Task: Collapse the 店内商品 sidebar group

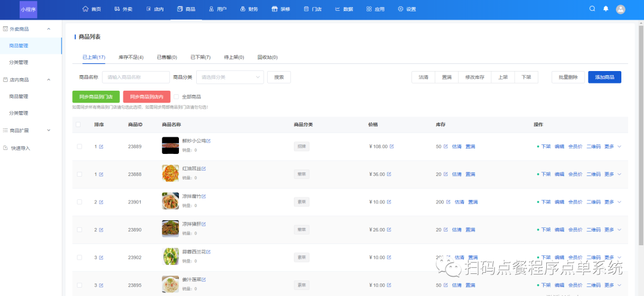Action: point(48,79)
